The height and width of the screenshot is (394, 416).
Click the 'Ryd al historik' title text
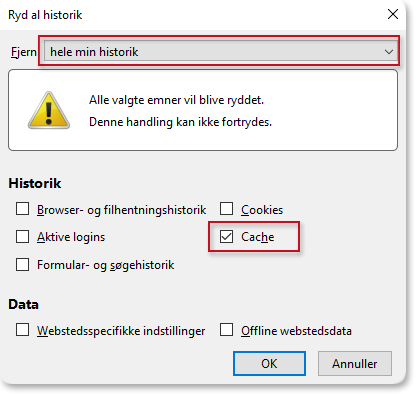[x=45, y=15]
